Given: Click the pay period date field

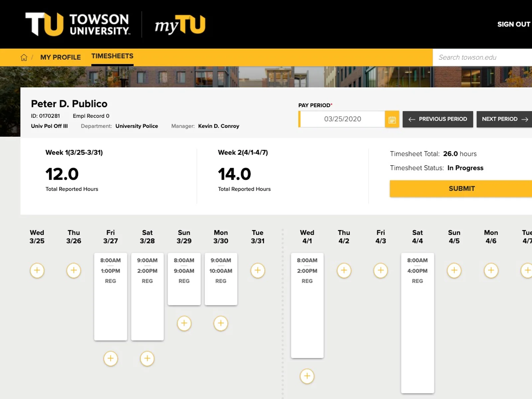Looking at the screenshot, I should coord(342,119).
